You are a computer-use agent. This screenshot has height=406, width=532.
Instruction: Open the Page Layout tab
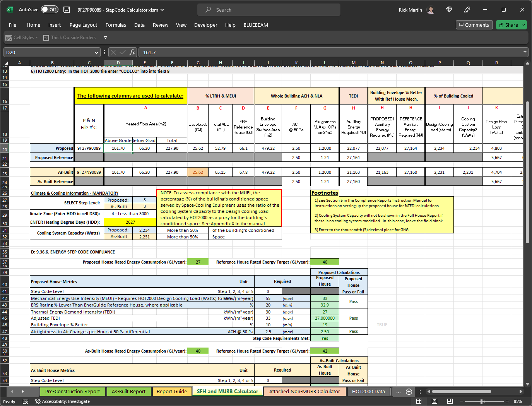click(83, 25)
